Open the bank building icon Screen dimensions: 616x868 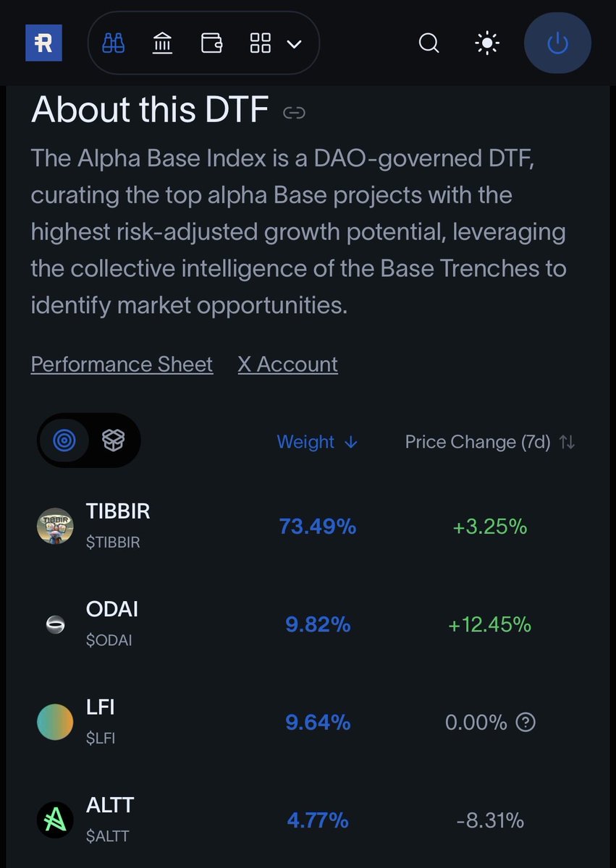click(x=163, y=43)
